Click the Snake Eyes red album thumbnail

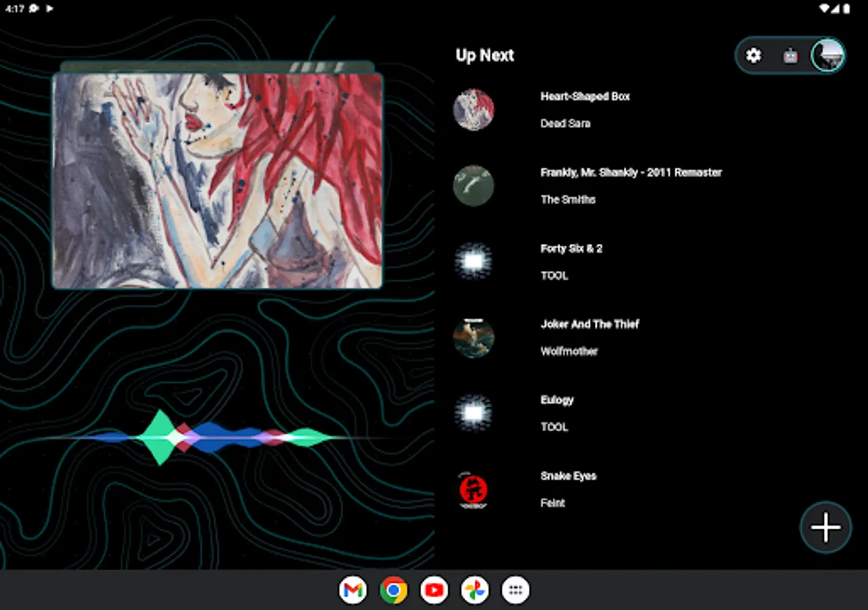[473, 489]
